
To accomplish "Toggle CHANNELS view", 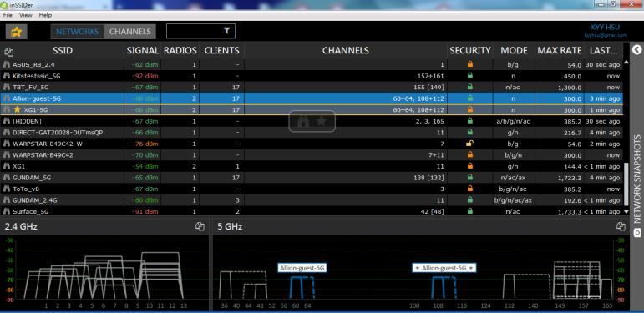I will [129, 32].
